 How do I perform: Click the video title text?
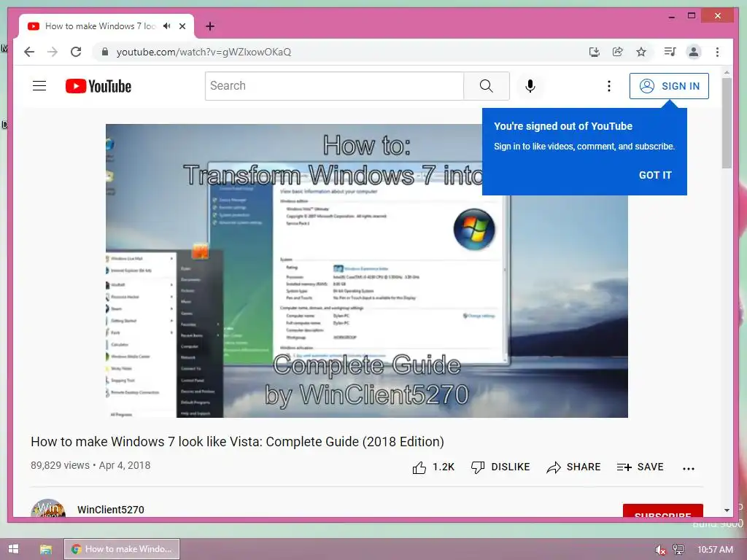[237, 442]
